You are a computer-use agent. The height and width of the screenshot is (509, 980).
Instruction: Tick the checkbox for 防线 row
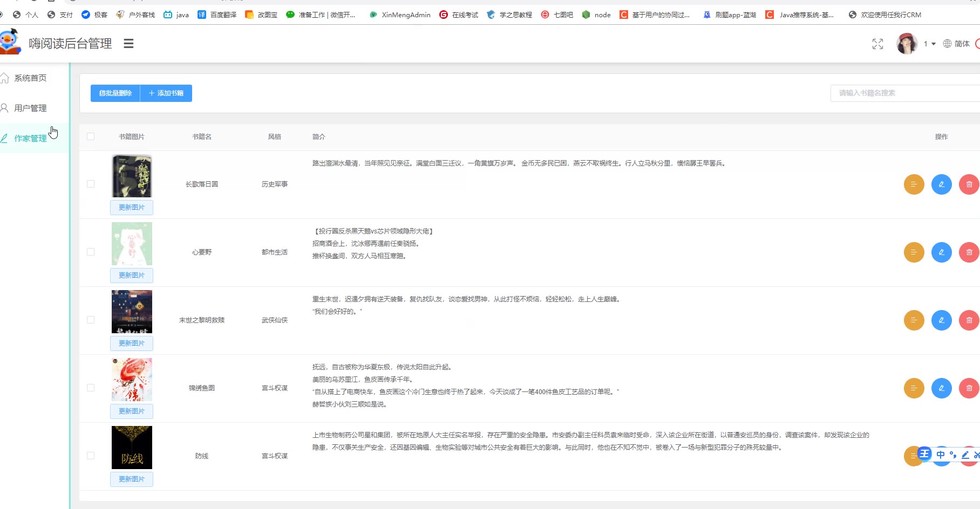click(x=91, y=456)
